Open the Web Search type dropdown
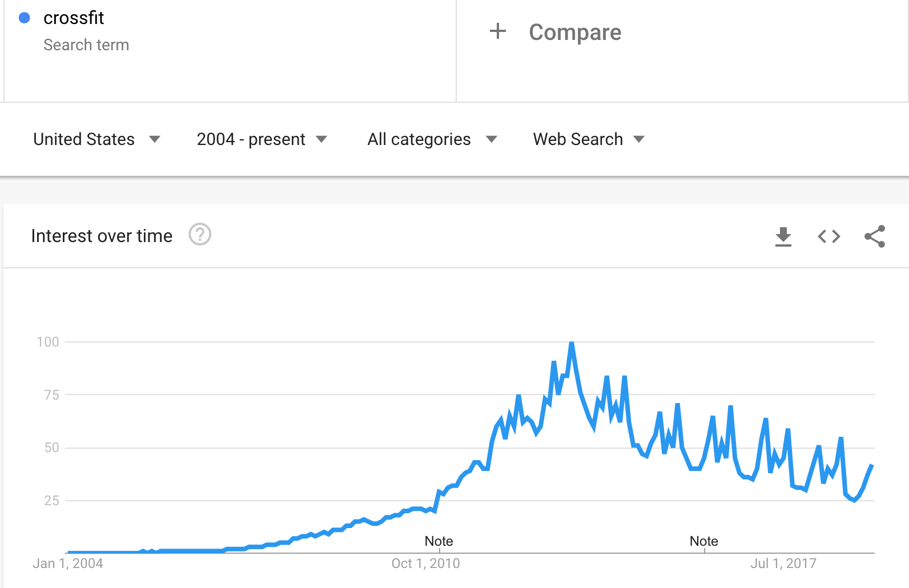The width and height of the screenshot is (909, 588). pos(589,139)
